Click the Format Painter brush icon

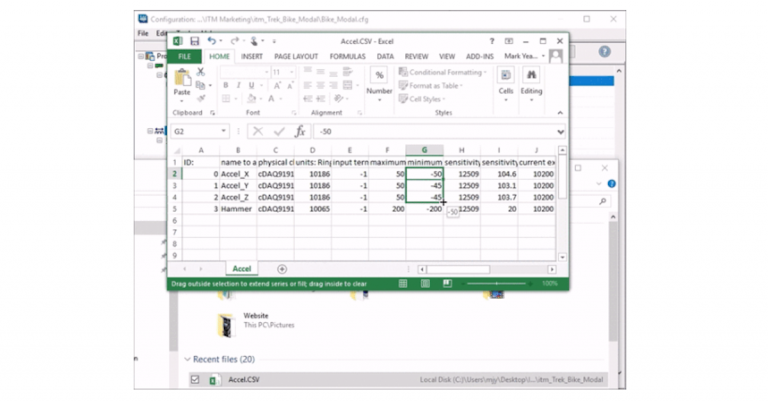click(x=201, y=98)
